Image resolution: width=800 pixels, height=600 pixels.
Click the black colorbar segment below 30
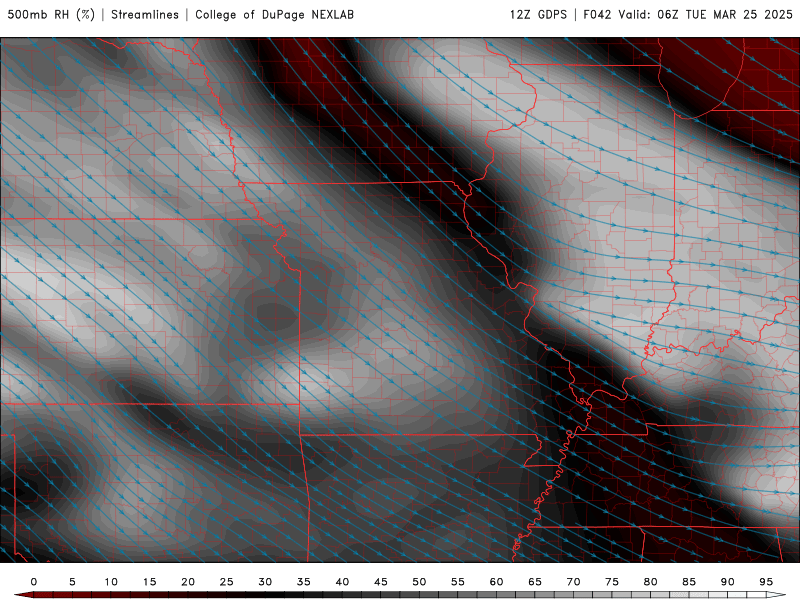point(255,595)
